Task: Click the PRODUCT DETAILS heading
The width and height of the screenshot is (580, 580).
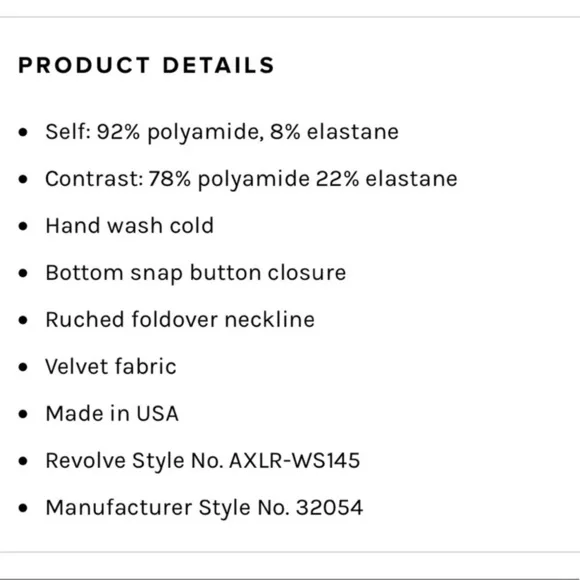Action: tap(146, 65)
